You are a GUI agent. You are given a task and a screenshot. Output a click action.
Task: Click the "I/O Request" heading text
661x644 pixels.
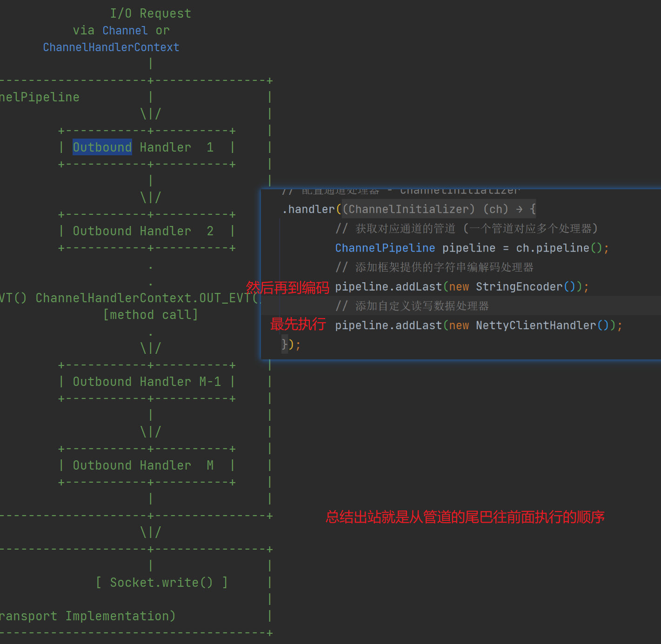[151, 13]
